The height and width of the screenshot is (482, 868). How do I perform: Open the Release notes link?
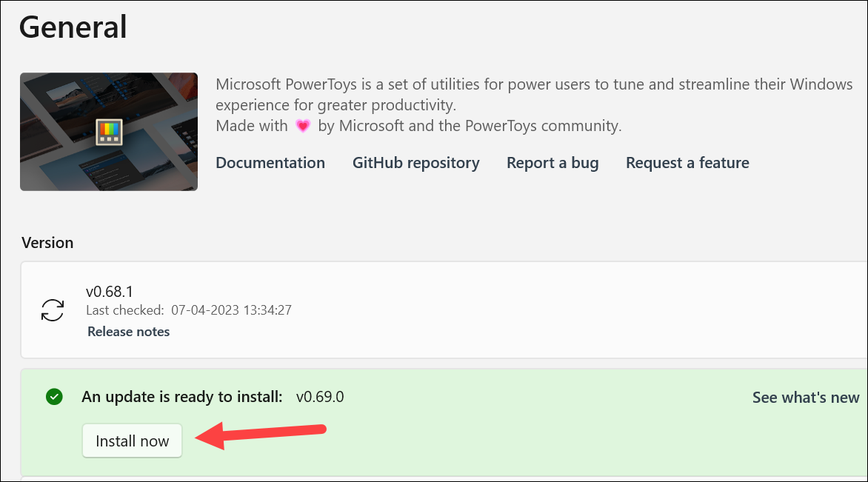coord(128,331)
